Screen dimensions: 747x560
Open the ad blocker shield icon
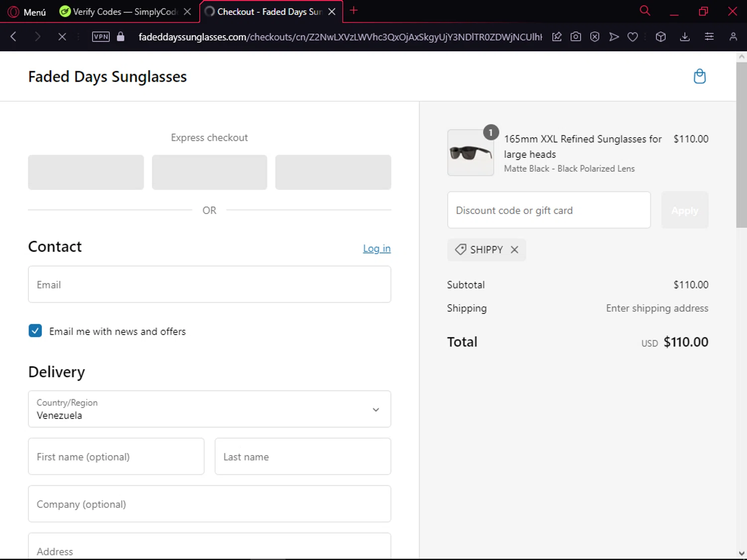tap(595, 36)
